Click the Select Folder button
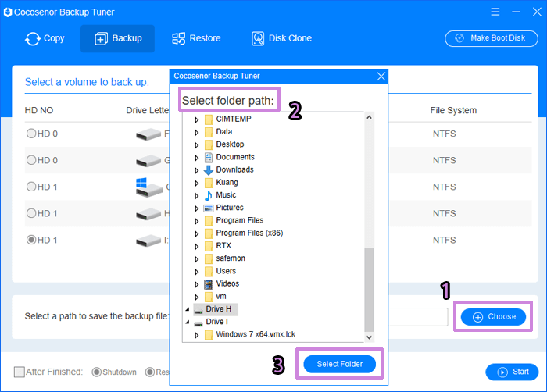 339,364
